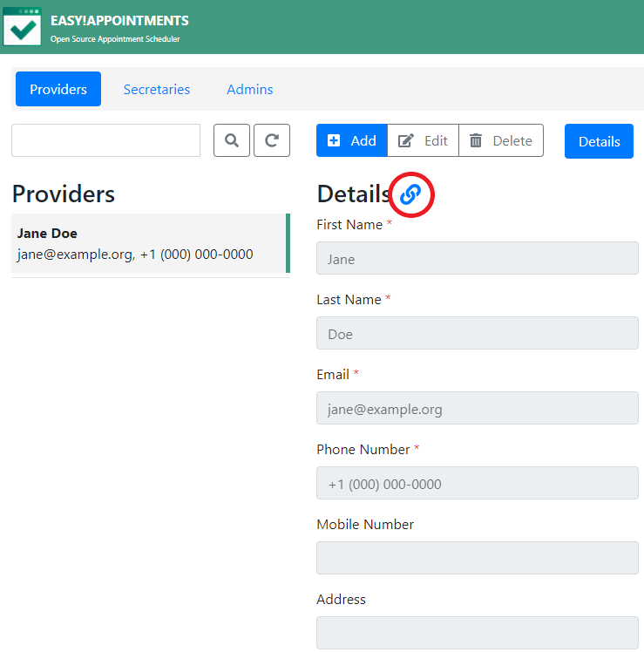This screenshot has width=644, height=652.
Task: Switch to the Providers tab
Action: coord(58,89)
